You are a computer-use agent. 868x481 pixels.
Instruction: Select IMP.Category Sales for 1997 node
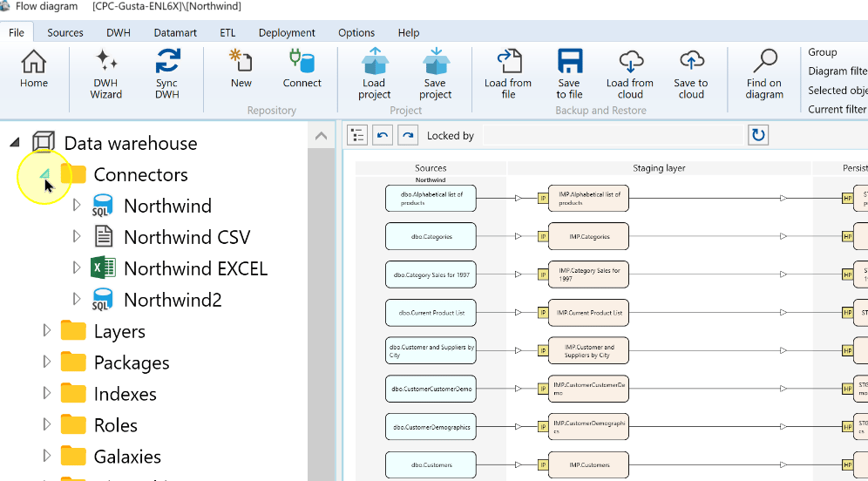click(588, 274)
